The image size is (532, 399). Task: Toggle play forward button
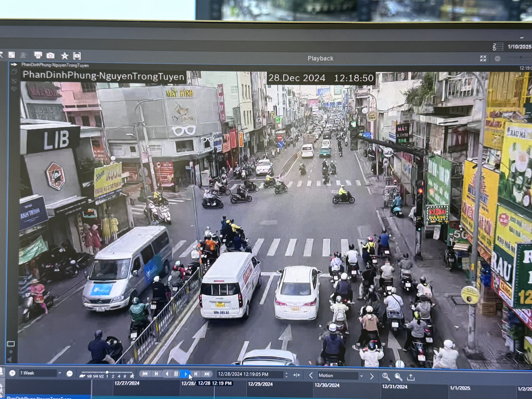point(186,374)
